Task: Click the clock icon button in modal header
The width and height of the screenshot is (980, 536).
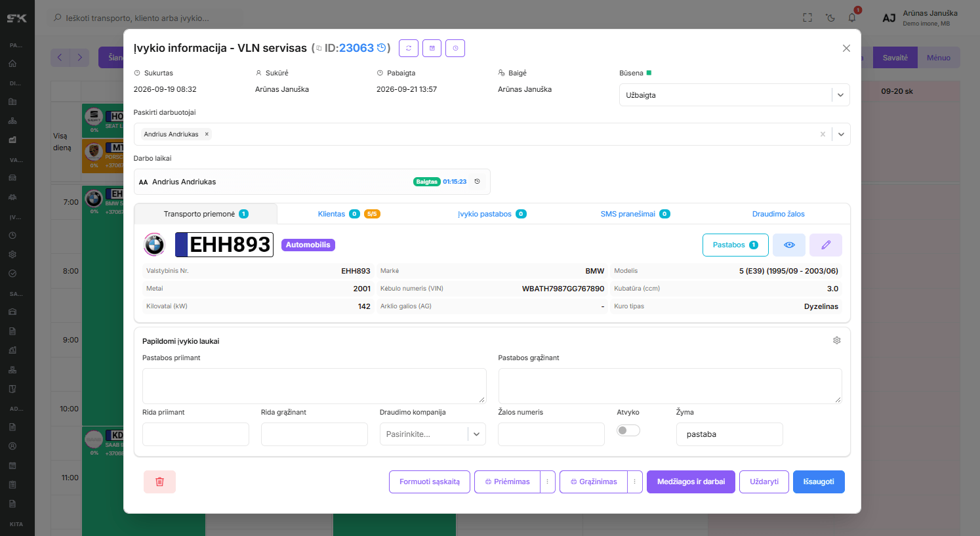Action: 455,48
